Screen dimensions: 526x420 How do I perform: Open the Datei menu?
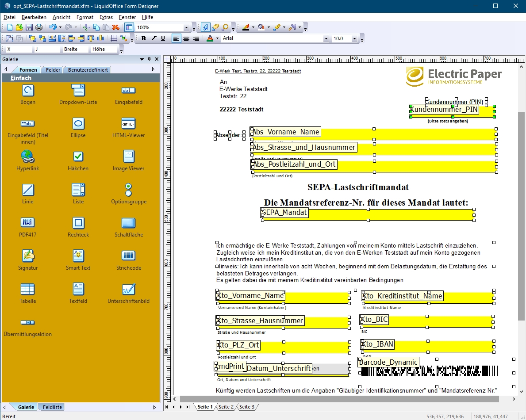tap(9, 17)
